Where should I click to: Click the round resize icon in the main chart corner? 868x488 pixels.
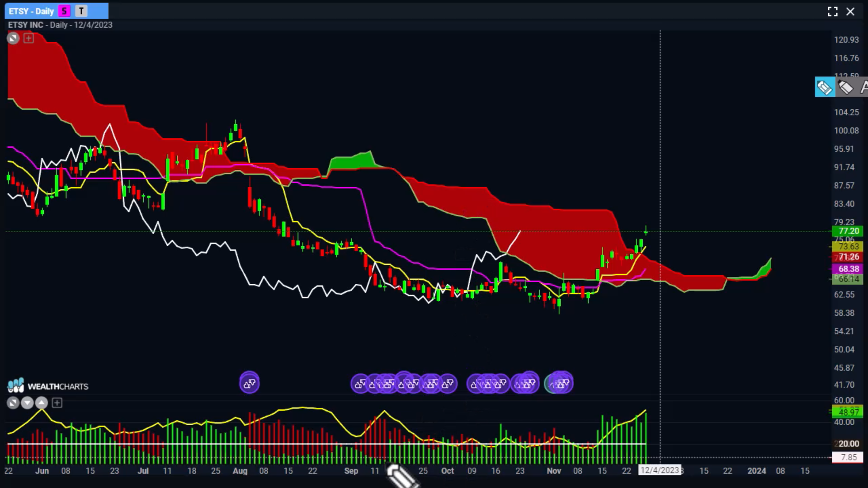coord(13,38)
